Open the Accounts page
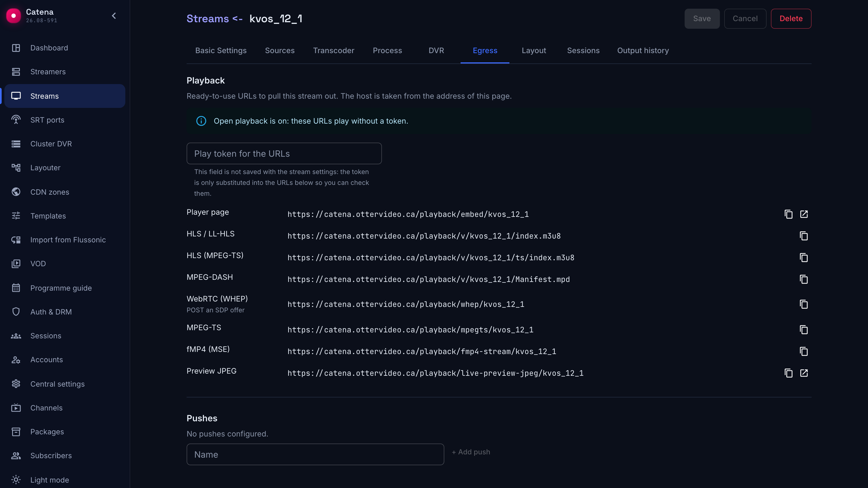This screenshot has width=868, height=488. click(x=65, y=360)
